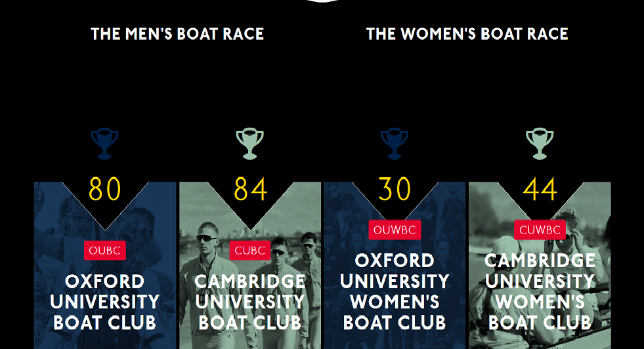This screenshot has width=644, height=349.
Task: Select the red CUWBC badge
Action: point(540,230)
